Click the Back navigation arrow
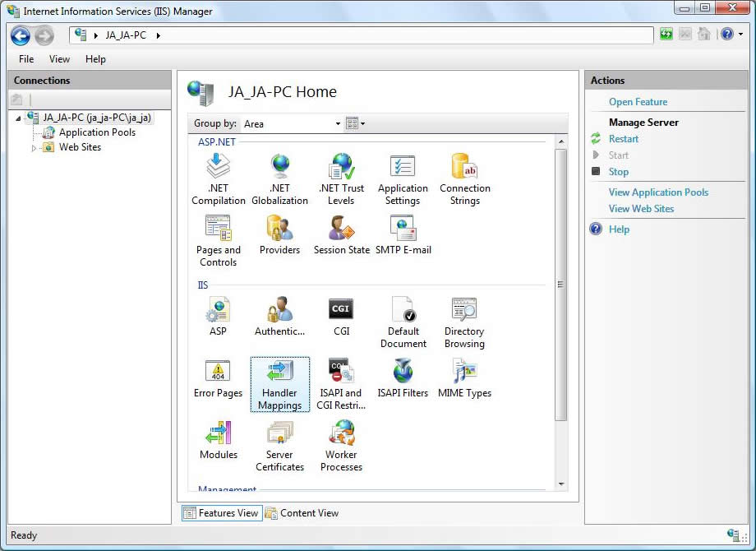 pyautogui.click(x=21, y=35)
